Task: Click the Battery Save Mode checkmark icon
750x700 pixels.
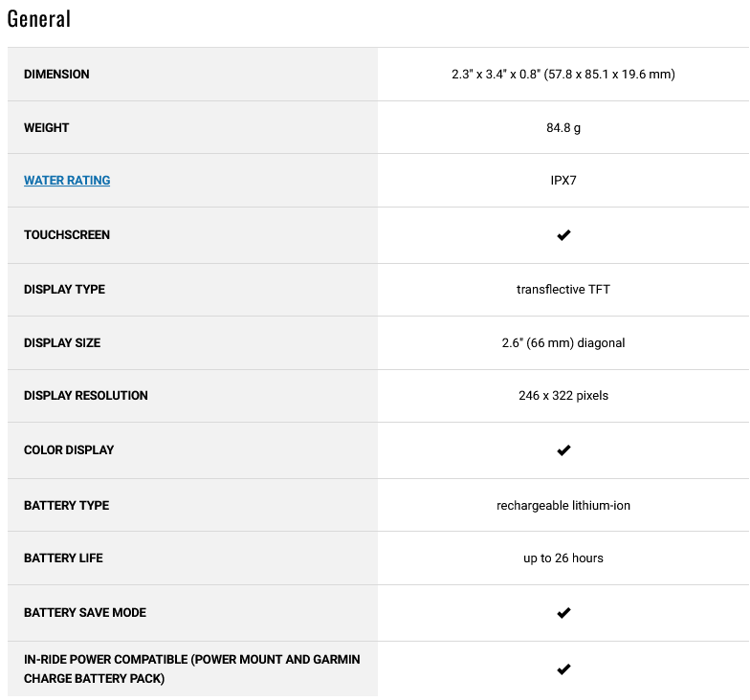Action: pos(563,612)
